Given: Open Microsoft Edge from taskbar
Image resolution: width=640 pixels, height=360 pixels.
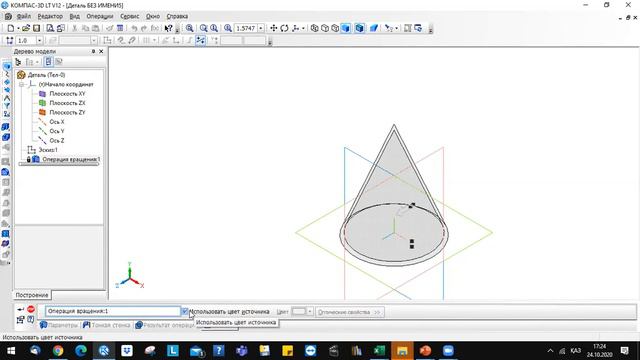Looking at the screenshot, I should click(81, 351).
